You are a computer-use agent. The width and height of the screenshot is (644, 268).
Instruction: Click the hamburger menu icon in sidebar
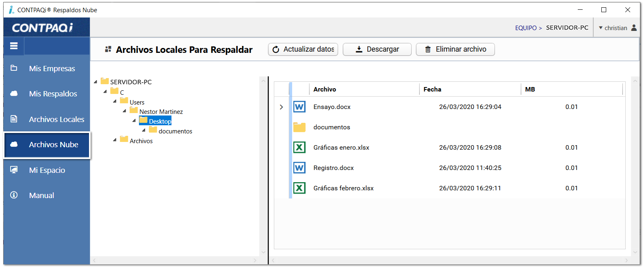(x=14, y=46)
